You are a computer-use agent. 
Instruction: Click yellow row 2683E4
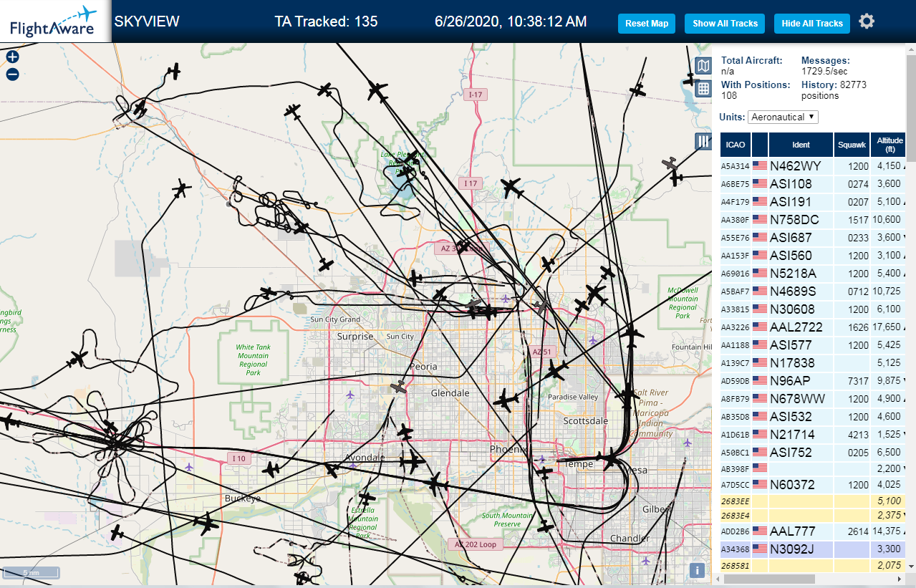point(814,516)
